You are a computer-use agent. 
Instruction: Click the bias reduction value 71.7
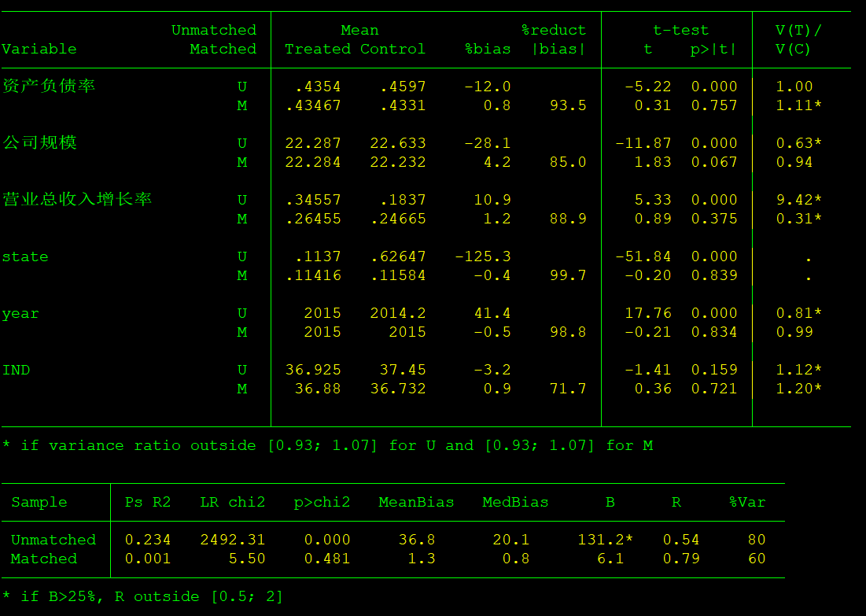point(568,389)
